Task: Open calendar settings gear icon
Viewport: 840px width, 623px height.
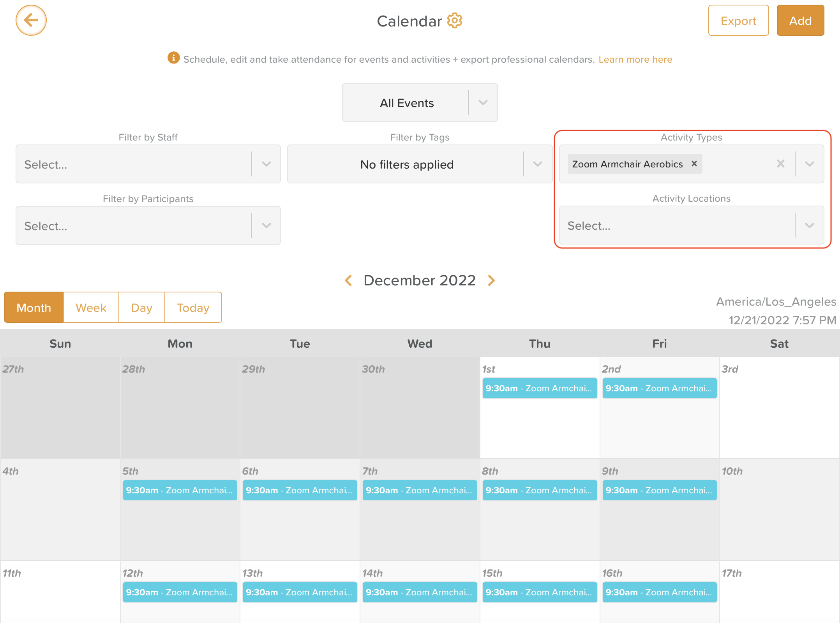Action: [x=455, y=21]
